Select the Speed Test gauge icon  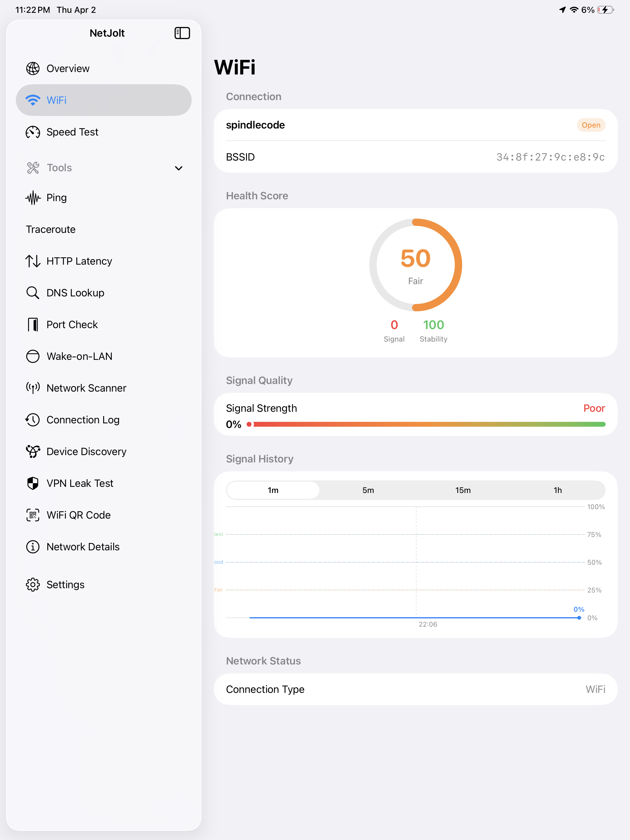pos(33,132)
